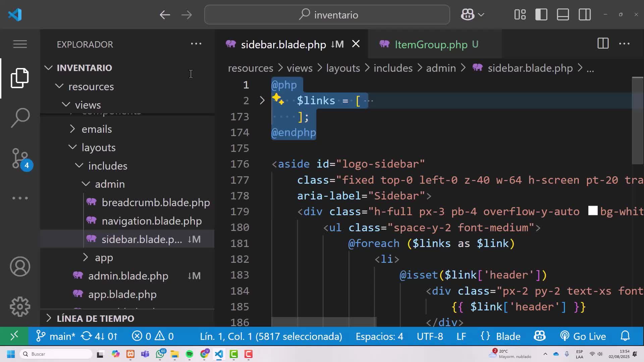
Task: Click breadcrumb segment 'includes'
Action: click(393, 68)
